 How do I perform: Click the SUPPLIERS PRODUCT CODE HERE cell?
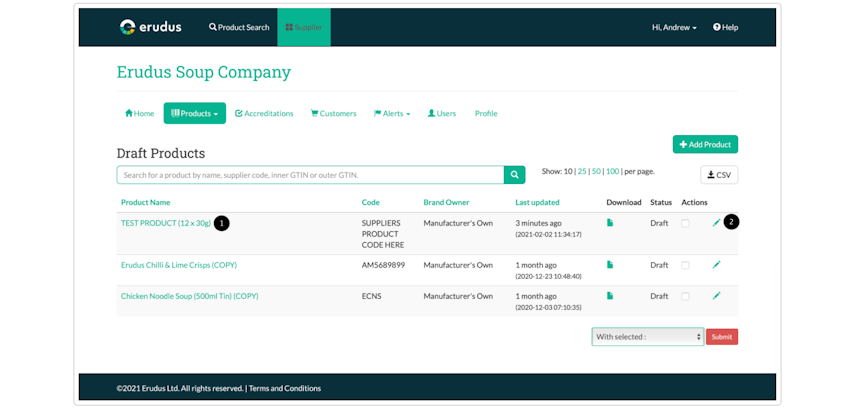pyautogui.click(x=383, y=234)
